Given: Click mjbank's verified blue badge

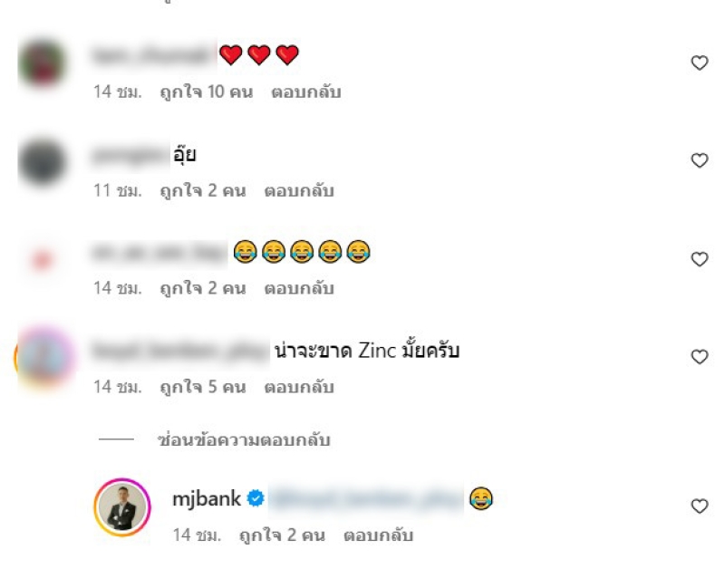Looking at the screenshot, I should pyautogui.click(x=256, y=499).
